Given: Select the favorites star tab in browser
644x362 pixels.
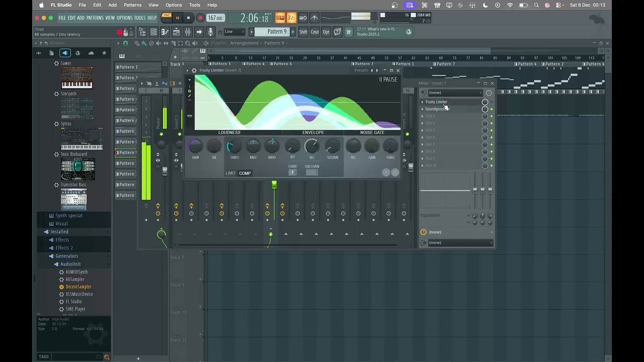Looking at the screenshot, I should click(104, 53).
